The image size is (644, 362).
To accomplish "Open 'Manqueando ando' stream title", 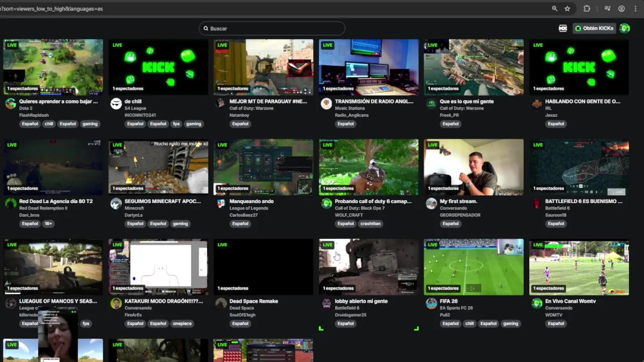I will (x=252, y=201).
